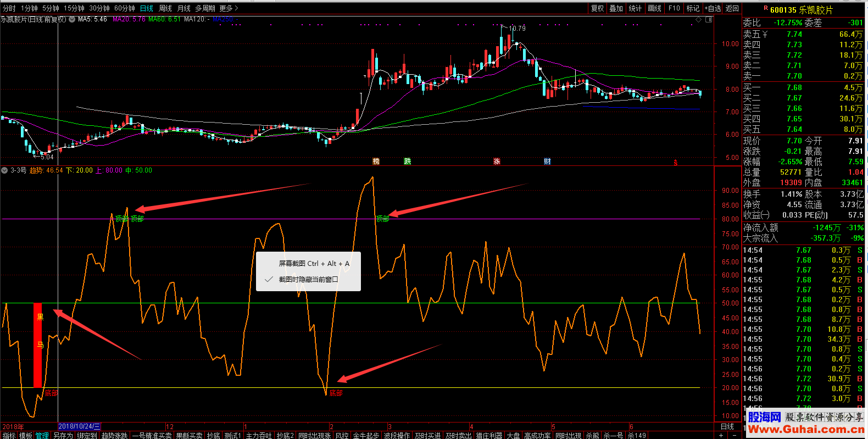Click 绑定到 bind option
This screenshot has height=439, width=868.
click(x=87, y=435)
